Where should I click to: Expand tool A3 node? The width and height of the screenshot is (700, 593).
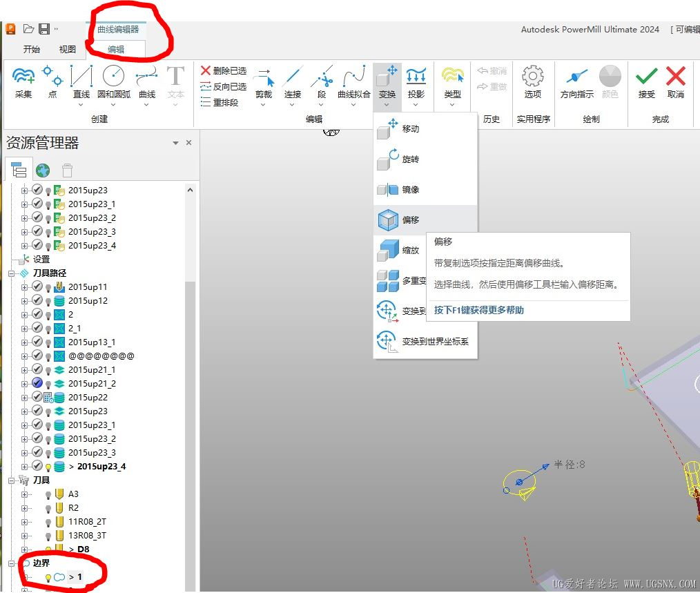coord(25,495)
